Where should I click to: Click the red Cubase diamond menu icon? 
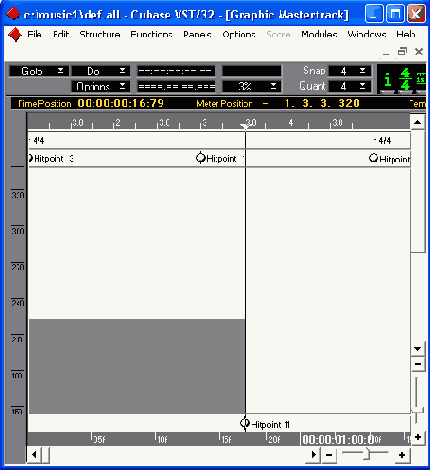(x=15, y=35)
